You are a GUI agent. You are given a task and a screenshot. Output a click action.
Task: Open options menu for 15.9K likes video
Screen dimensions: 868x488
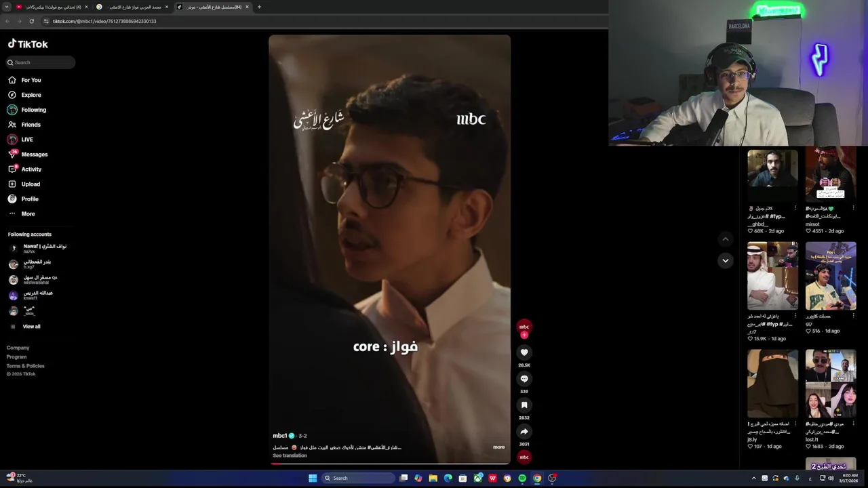(795, 316)
